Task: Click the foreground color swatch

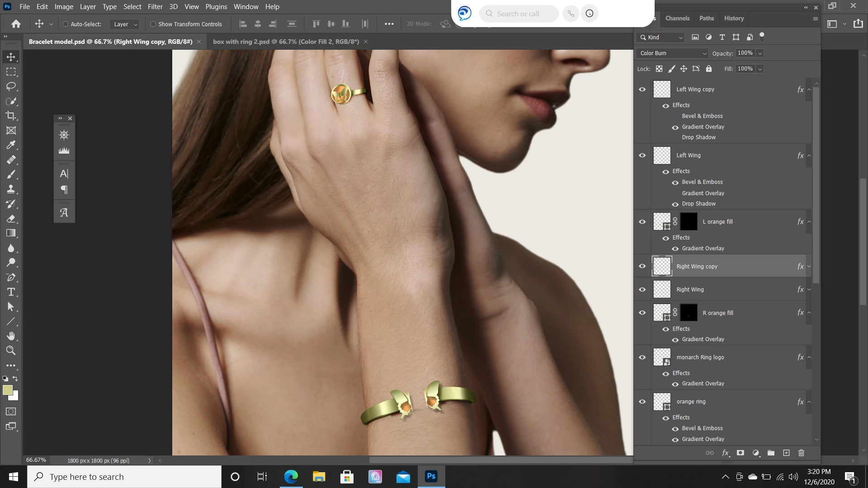Action: pyautogui.click(x=8, y=390)
